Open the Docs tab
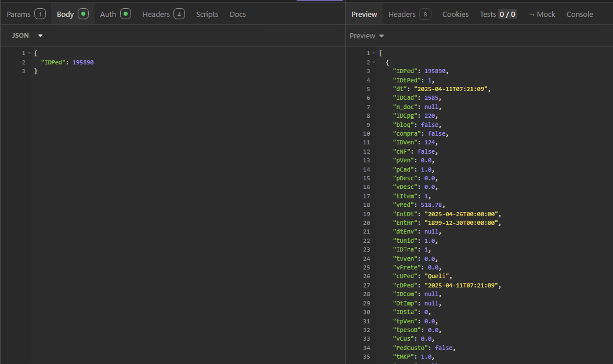The image size is (613, 364). click(237, 14)
